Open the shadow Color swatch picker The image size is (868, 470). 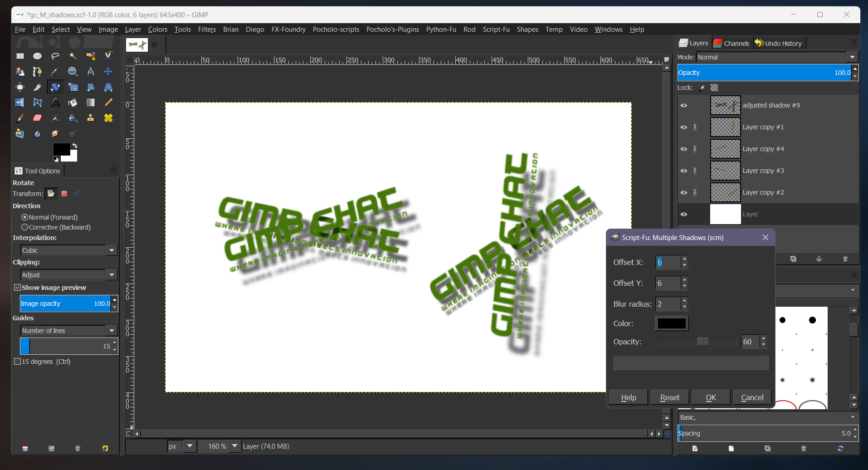point(672,323)
